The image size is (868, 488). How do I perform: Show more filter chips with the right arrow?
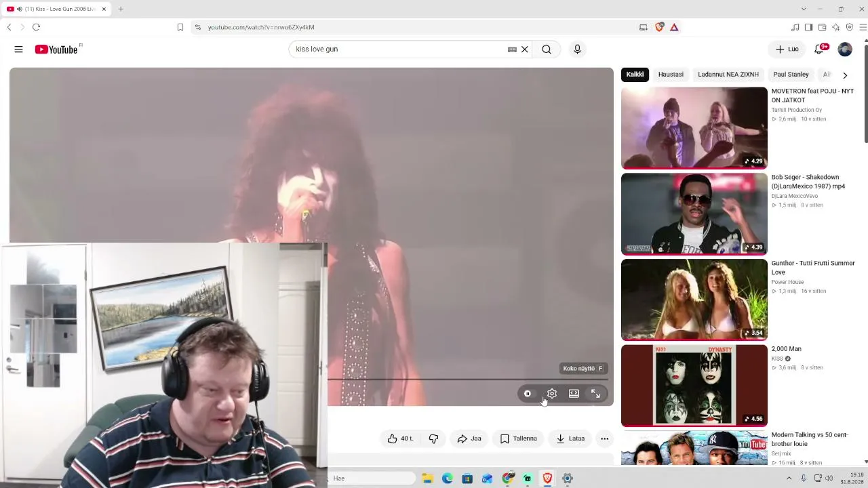tap(845, 75)
